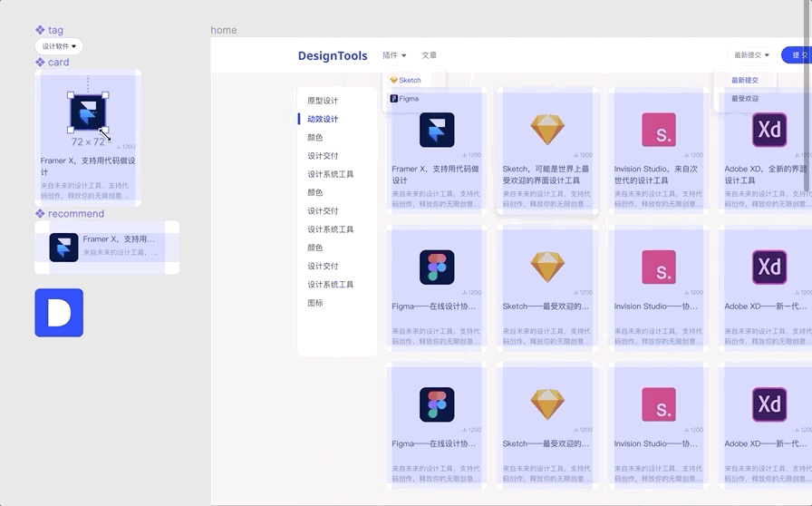This screenshot has height=506, width=812.
Task: Select the 'recommend' component label
Action: [76, 214]
